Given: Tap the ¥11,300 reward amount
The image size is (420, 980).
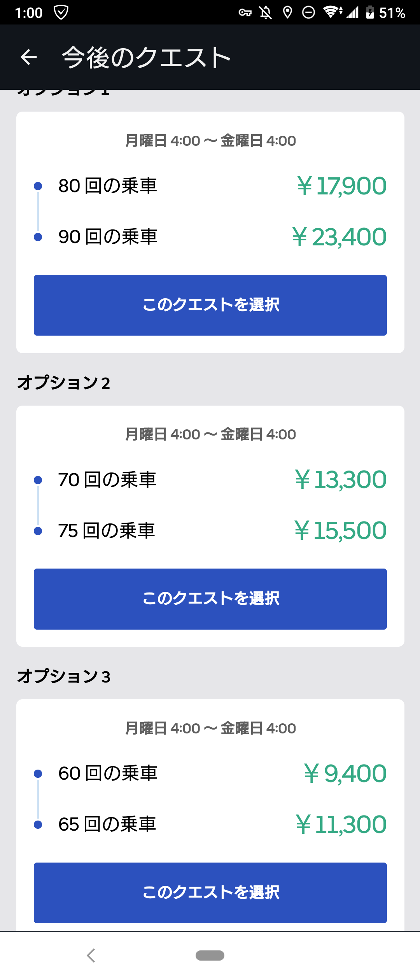Looking at the screenshot, I should [x=341, y=824].
